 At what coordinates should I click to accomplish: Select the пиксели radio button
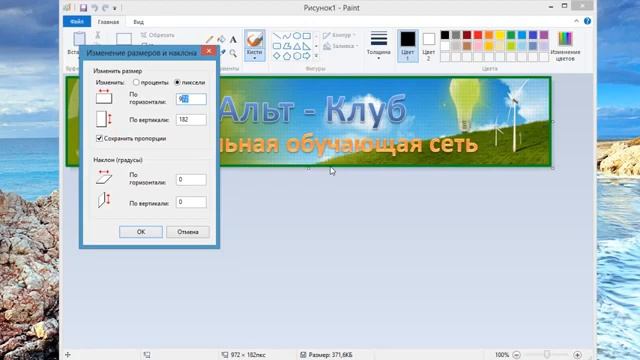[177, 82]
